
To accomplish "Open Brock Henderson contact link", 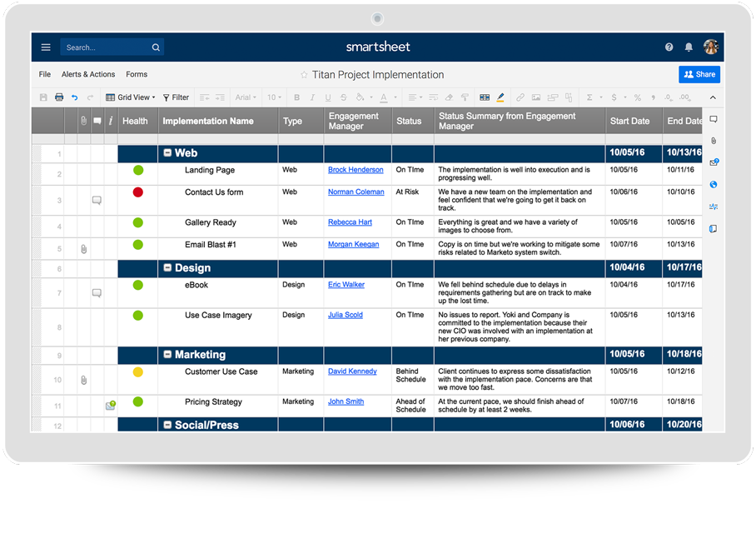I will (356, 170).
